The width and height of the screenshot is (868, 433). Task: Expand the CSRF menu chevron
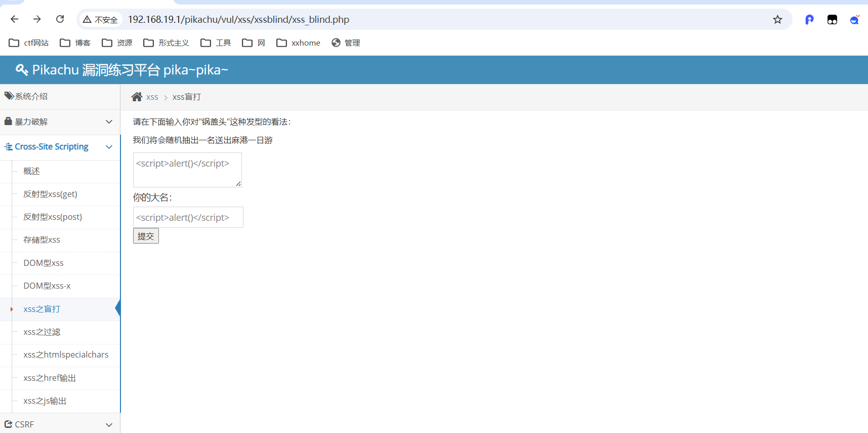tap(109, 424)
